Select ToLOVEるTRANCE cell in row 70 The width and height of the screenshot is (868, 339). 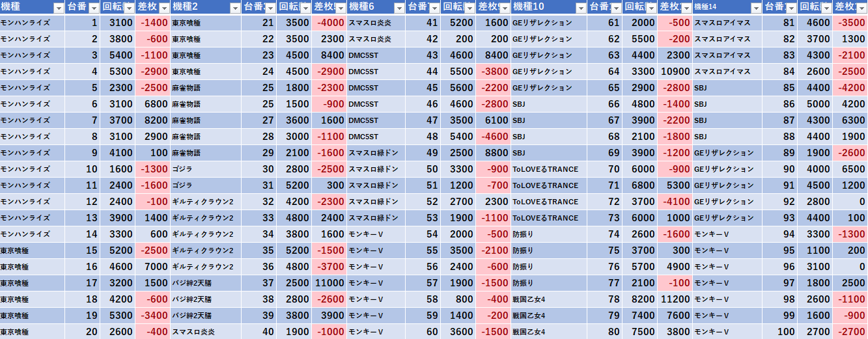point(549,169)
